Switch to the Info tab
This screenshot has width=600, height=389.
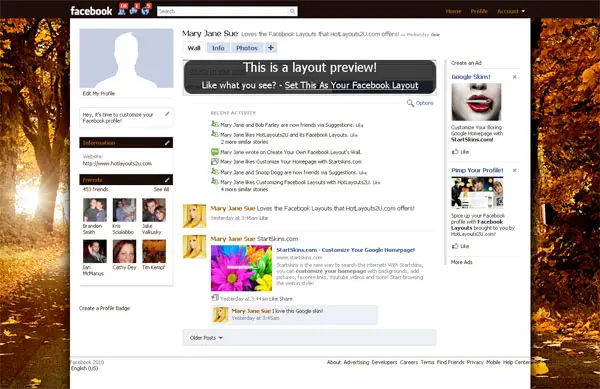(x=218, y=48)
